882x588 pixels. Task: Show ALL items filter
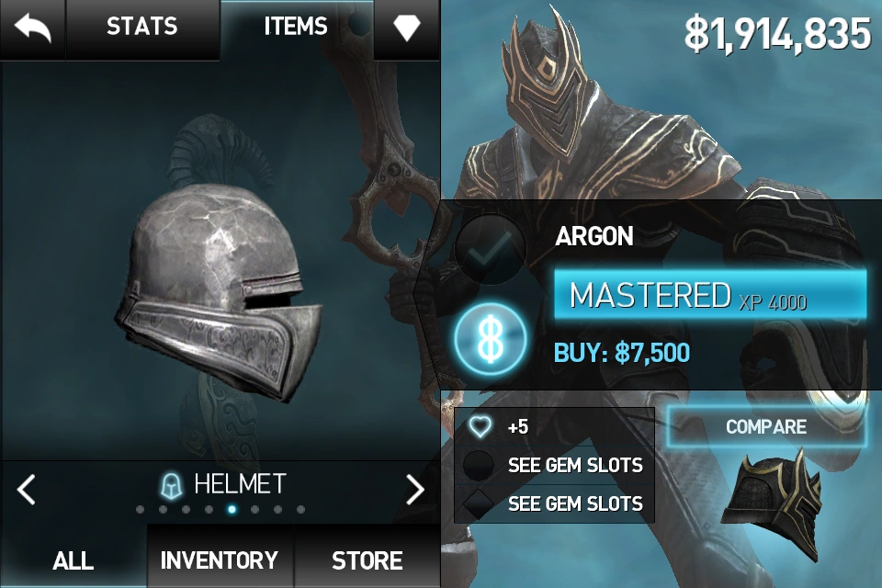pyautogui.click(x=73, y=560)
